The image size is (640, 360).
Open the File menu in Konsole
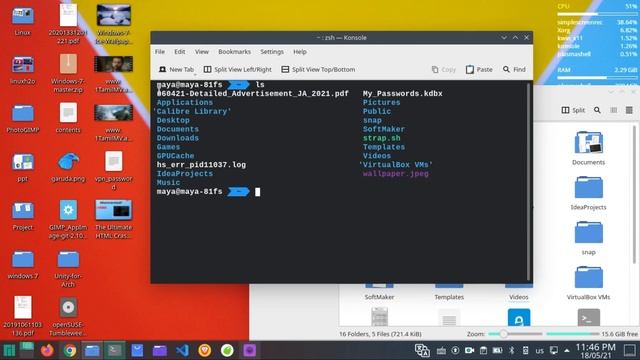[x=160, y=52]
